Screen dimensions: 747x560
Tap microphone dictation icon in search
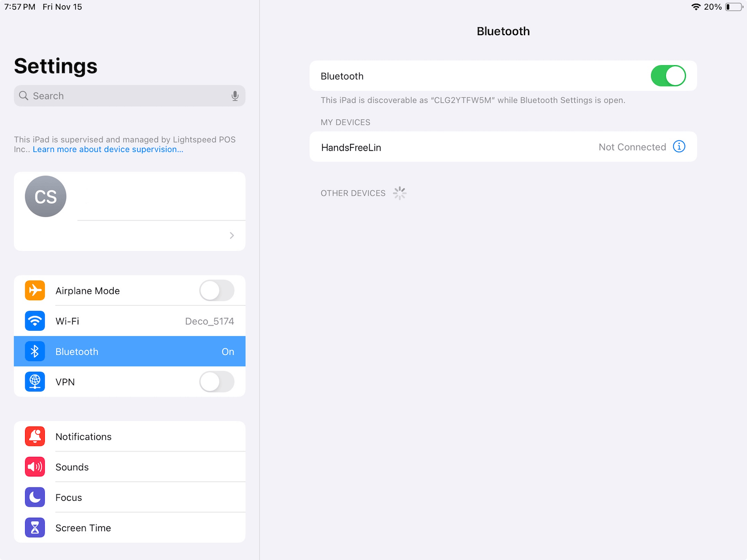(235, 96)
